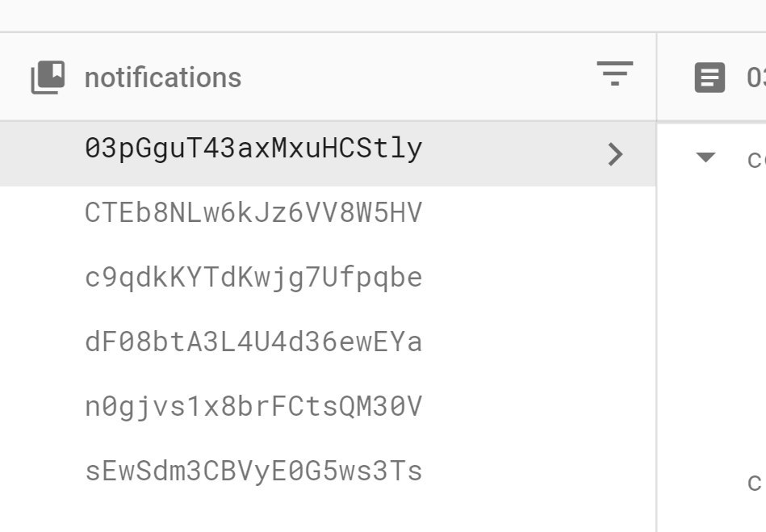Open document dF08btA3L4U4d36ewEYa
Screen dimensions: 766x532
click(x=328, y=342)
